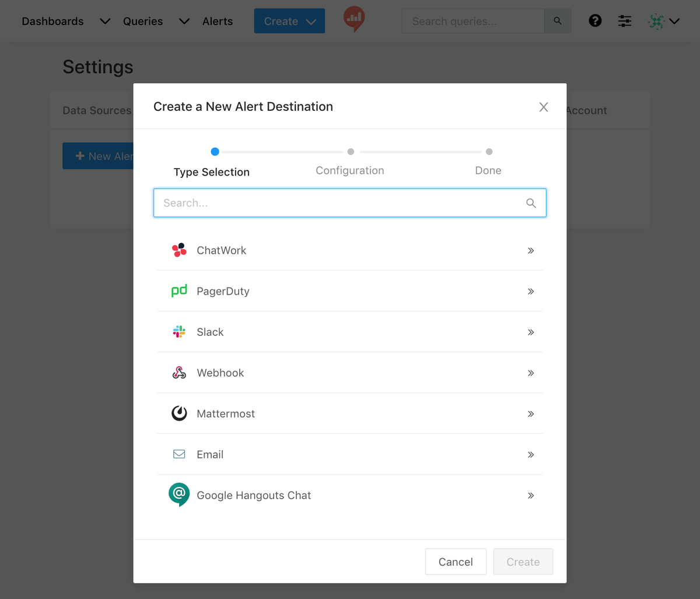Expand the Queries dropdown chevron
The width and height of the screenshot is (700, 599).
click(184, 21)
